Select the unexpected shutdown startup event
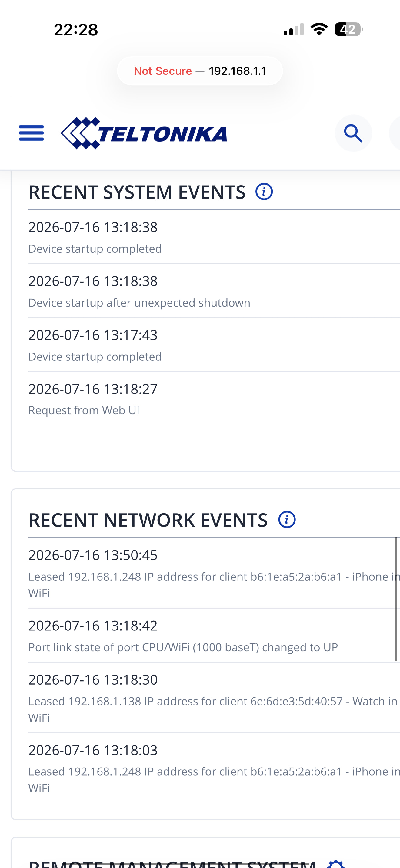The image size is (400, 868). click(214, 291)
